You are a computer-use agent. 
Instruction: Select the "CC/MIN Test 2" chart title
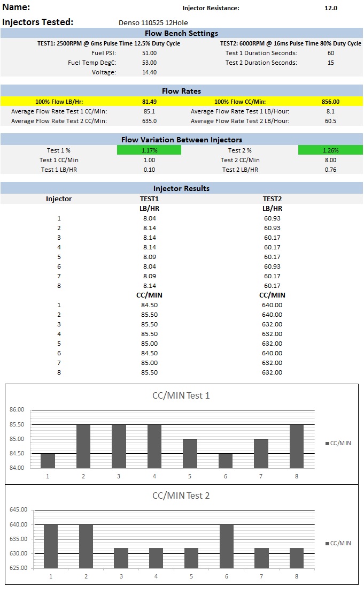click(181, 496)
